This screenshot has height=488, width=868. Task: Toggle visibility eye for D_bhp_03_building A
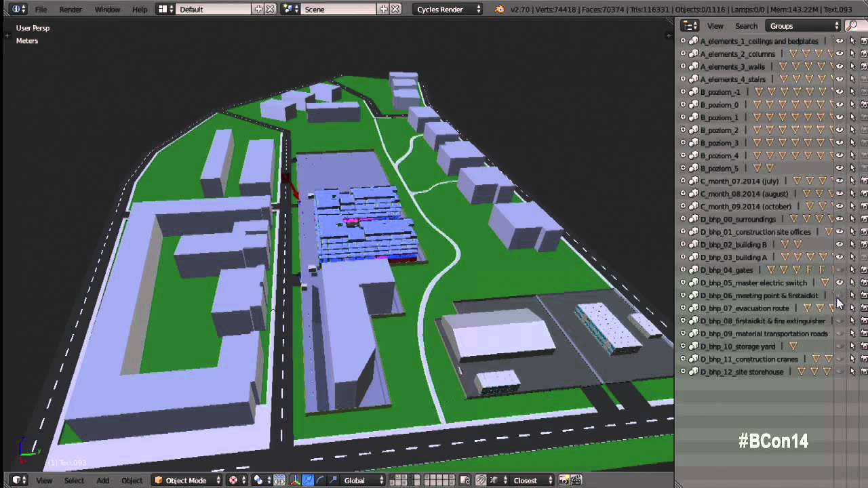point(840,258)
